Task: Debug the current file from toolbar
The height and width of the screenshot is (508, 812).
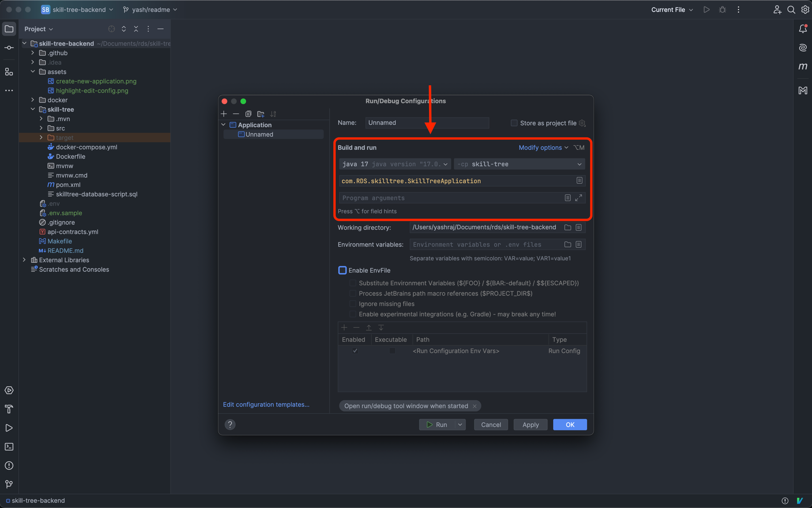Action: pyautogui.click(x=723, y=9)
